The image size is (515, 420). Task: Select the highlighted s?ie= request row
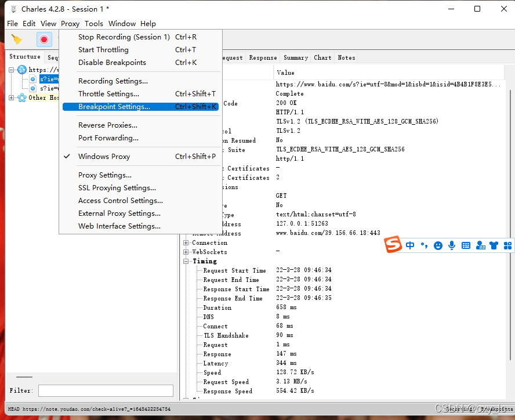click(49, 79)
